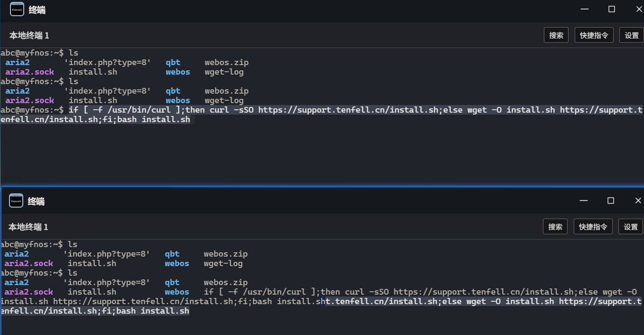Open 快捷指令 in the upper terminal window
The height and width of the screenshot is (335, 644).
tap(594, 36)
